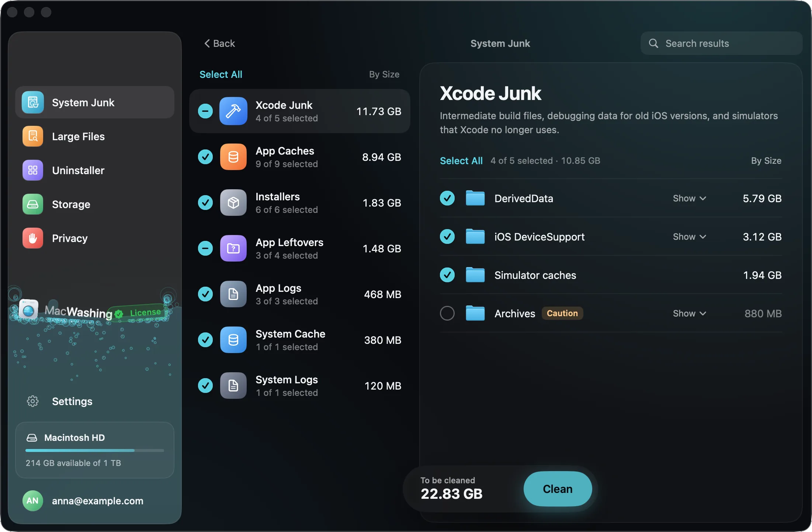Open Settings in sidebar
Image resolution: width=812 pixels, height=532 pixels.
95,401
